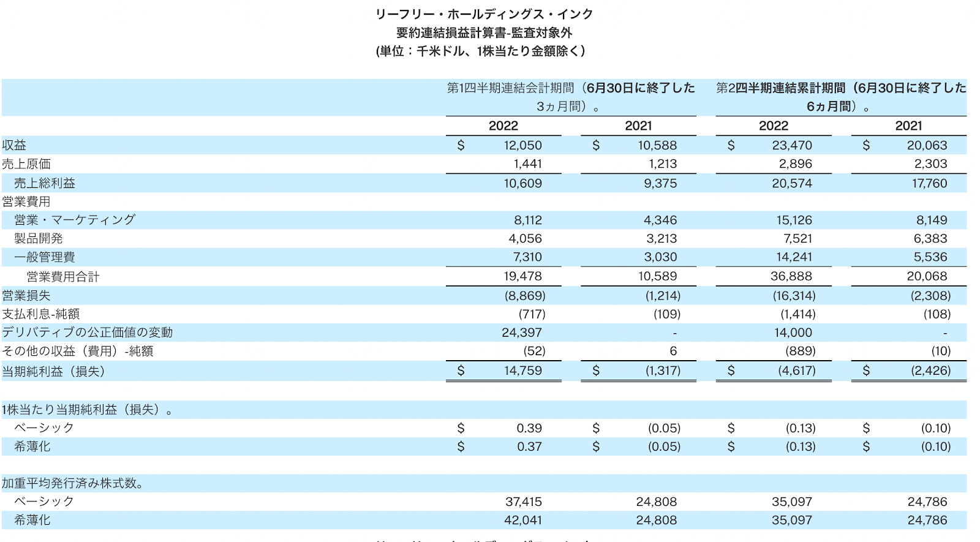Click total operating expenses value 36,888
This screenshot has height=542, width=980.
(x=791, y=276)
